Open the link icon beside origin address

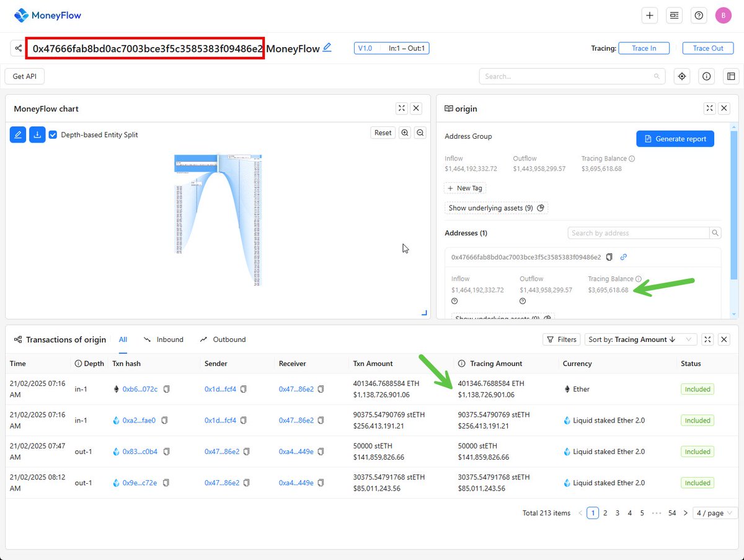click(624, 257)
